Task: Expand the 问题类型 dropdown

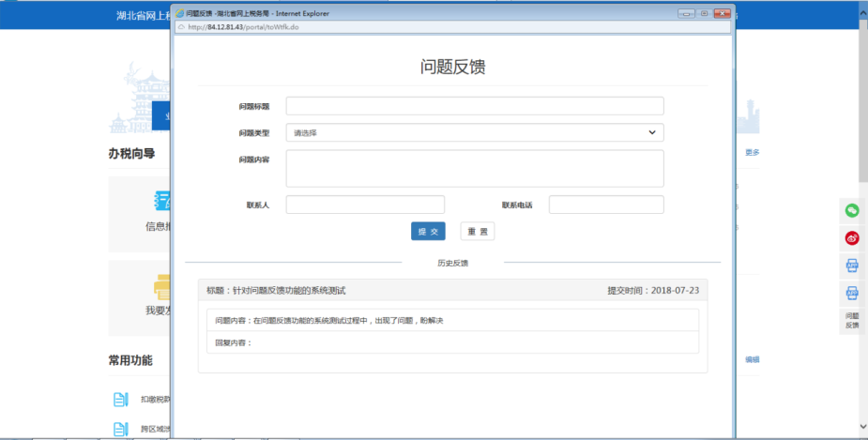Action: tap(475, 133)
